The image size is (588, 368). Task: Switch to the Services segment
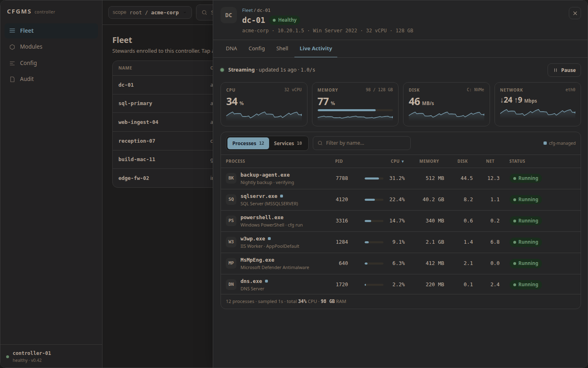coord(288,143)
